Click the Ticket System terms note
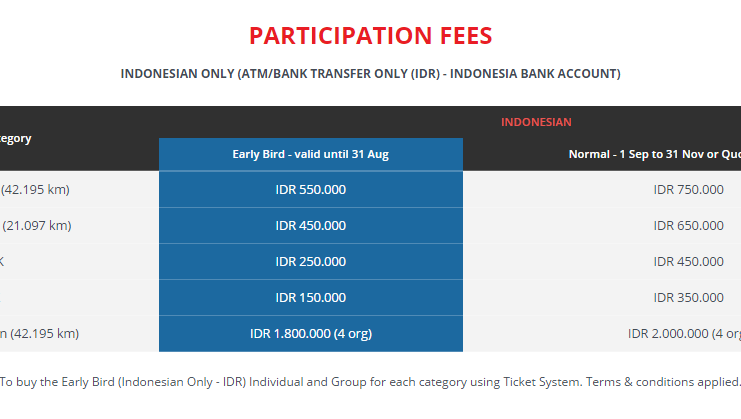The width and height of the screenshot is (741, 419). point(370,382)
